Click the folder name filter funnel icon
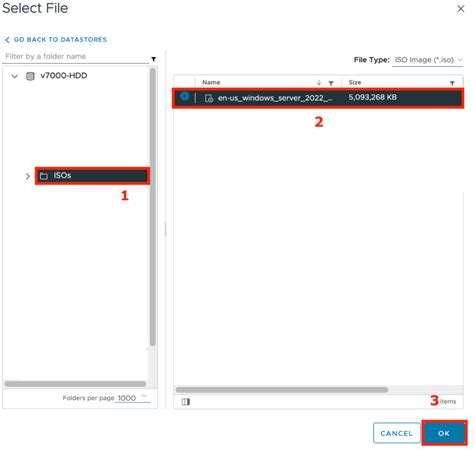The height and width of the screenshot is (452, 474). pos(153,59)
